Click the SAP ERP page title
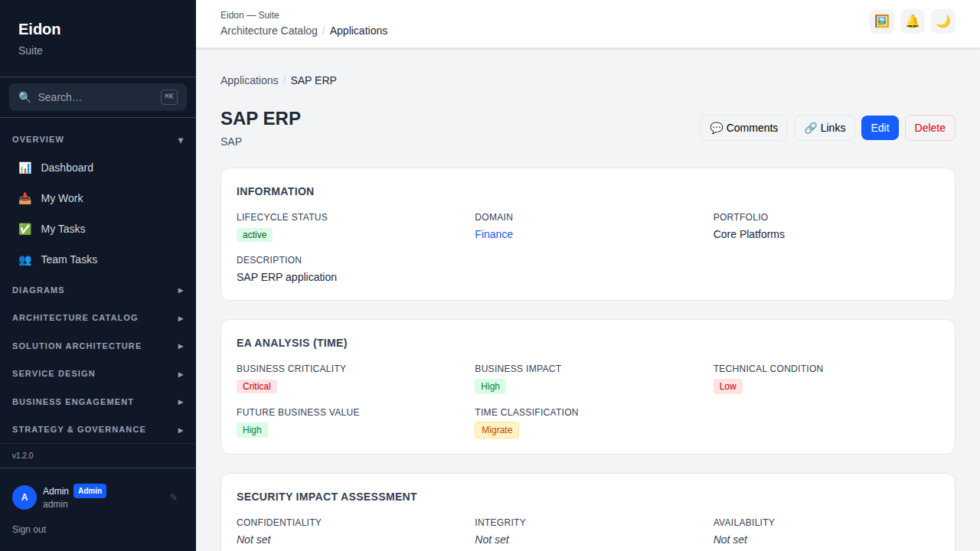Image resolution: width=980 pixels, height=551 pixels. pos(260,118)
